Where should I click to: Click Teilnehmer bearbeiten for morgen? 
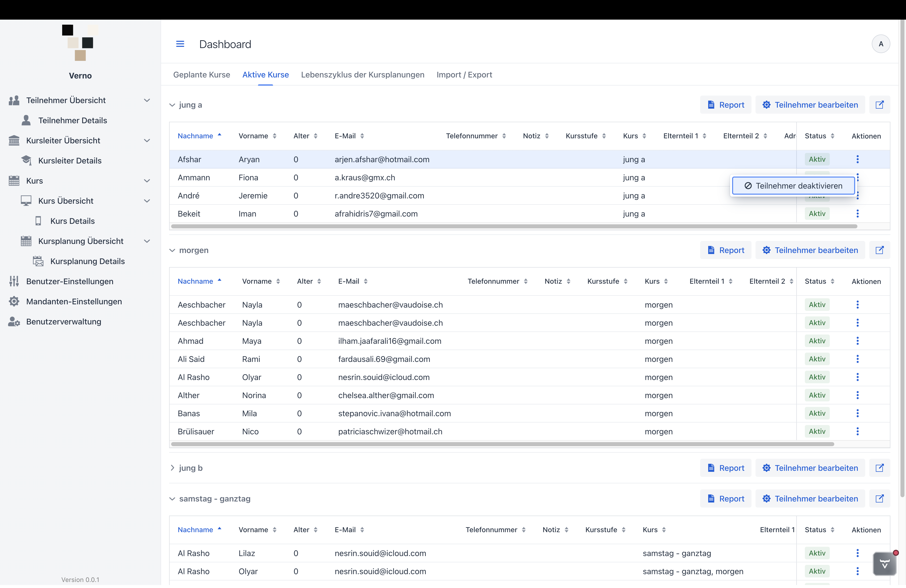810,250
